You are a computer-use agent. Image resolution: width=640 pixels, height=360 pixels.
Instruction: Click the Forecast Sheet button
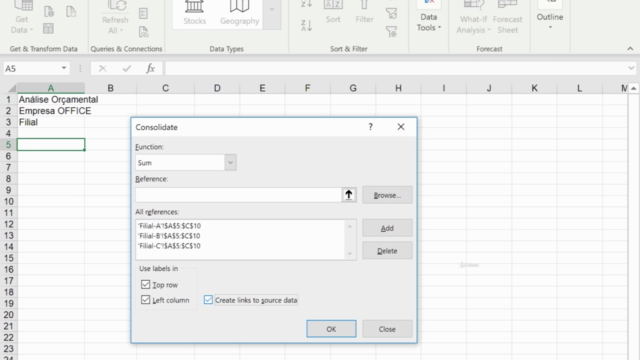pyautogui.click(x=507, y=17)
